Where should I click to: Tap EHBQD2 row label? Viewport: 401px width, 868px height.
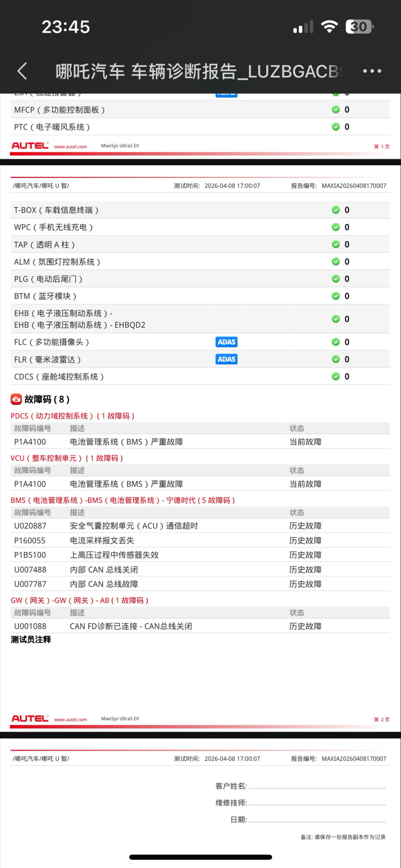(80, 325)
